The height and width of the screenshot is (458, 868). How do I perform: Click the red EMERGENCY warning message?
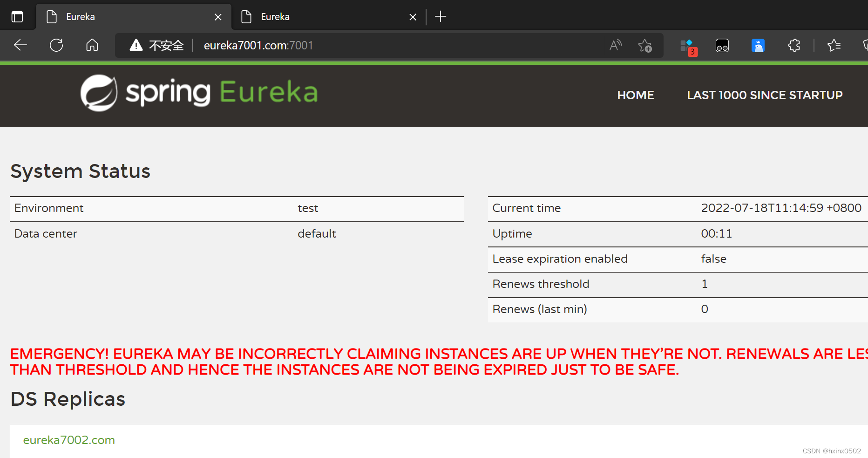pyautogui.click(x=439, y=362)
